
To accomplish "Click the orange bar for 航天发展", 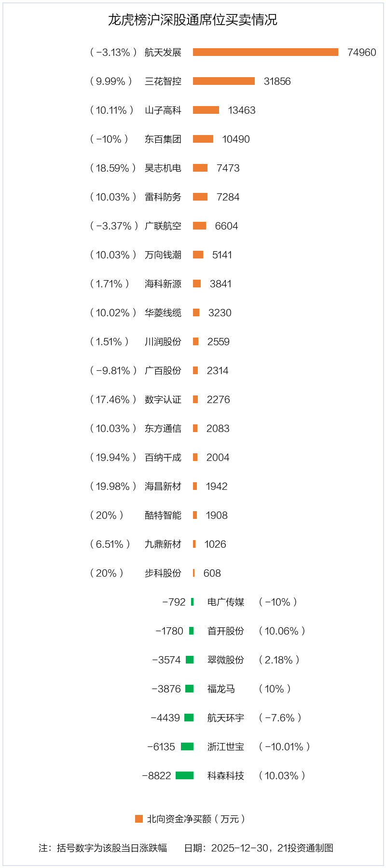I will click(x=265, y=52).
